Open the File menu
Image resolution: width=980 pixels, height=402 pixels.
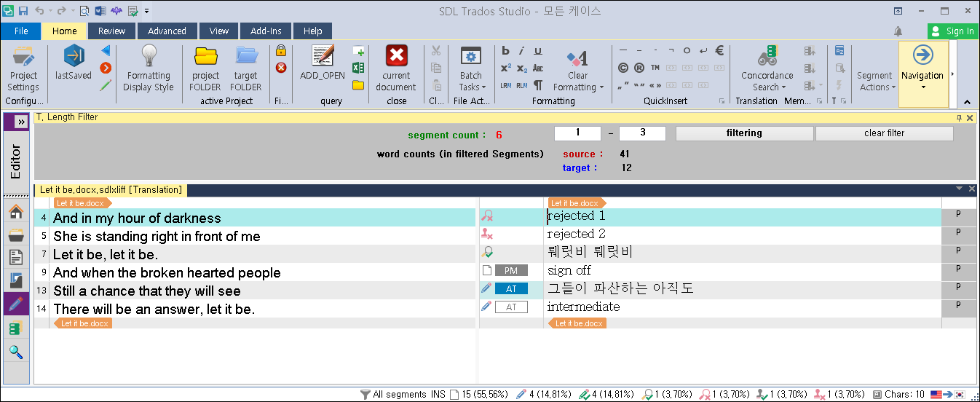pos(21,31)
